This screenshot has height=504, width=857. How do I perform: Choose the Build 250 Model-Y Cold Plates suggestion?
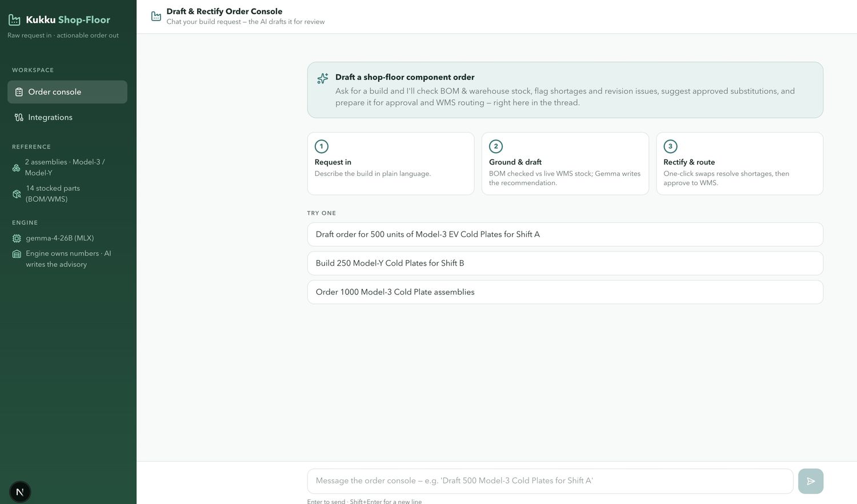click(x=565, y=263)
